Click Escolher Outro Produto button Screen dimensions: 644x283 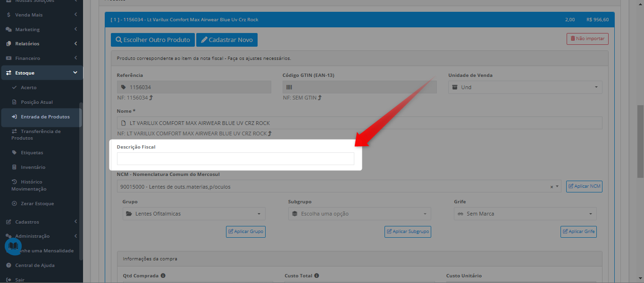click(152, 40)
